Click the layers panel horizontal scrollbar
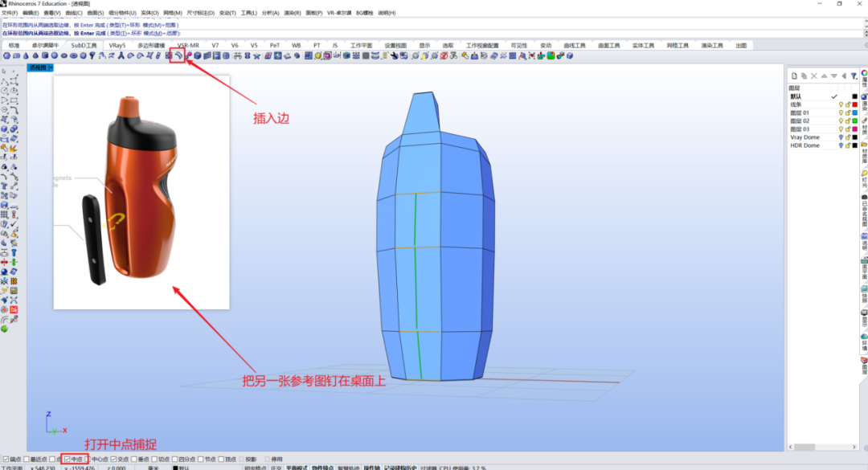Viewport: 868px width, 470px height. [x=822, y=447]
